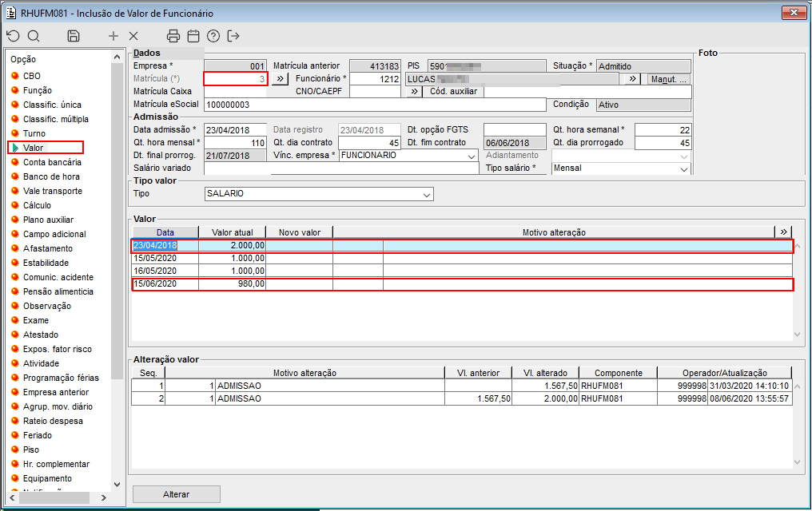Select Afastamento option
The width and height of the screenshot is (812, 511).
click(48, 248)
